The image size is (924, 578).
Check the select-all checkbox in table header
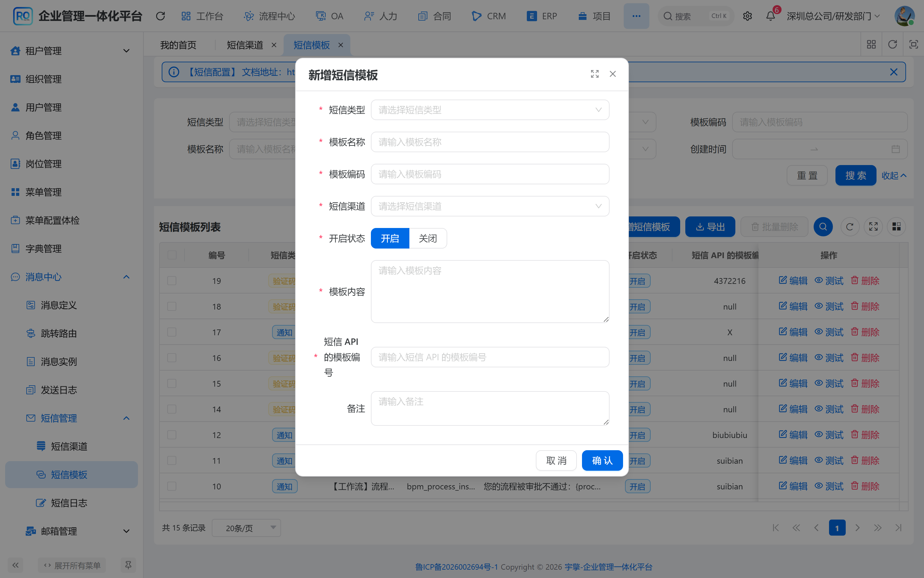pos(172,255)
